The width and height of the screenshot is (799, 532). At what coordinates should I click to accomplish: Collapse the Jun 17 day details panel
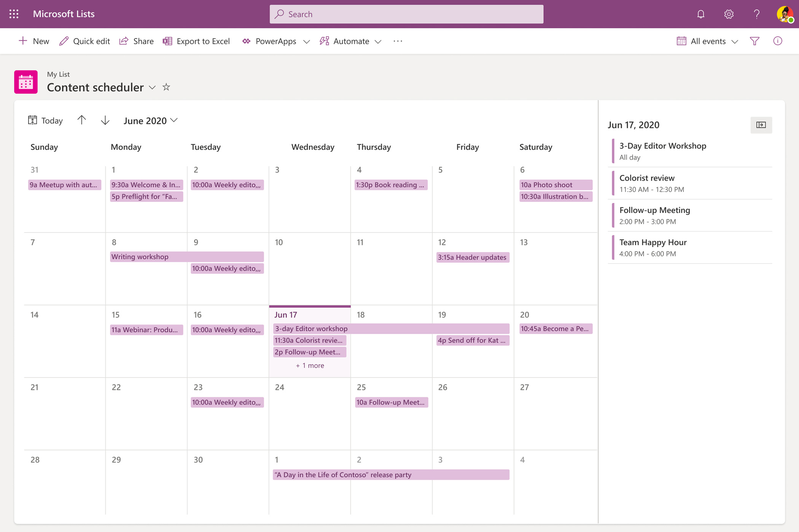(x=761, y=125)
